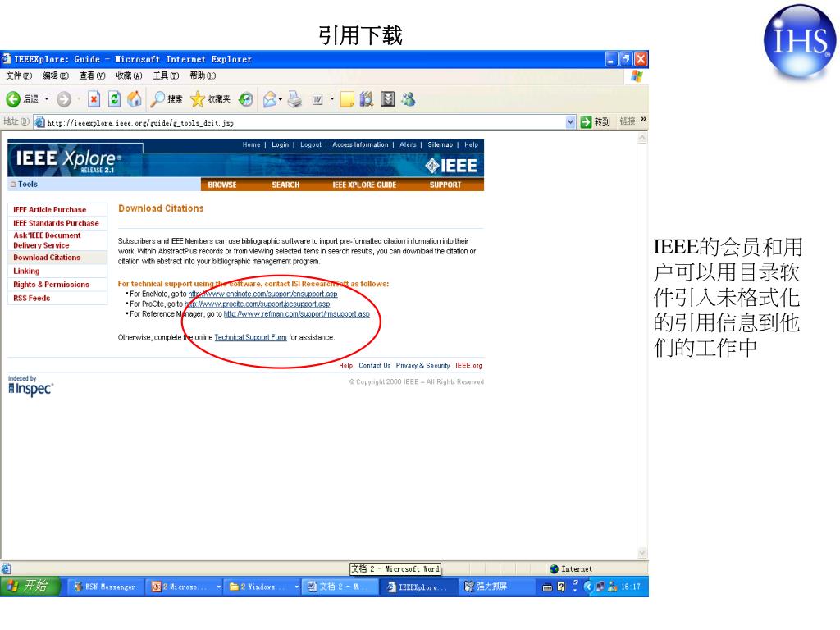Switch to 文档 2 Word taskbar button
Screen dimensions: 840x630
(340, 587)
